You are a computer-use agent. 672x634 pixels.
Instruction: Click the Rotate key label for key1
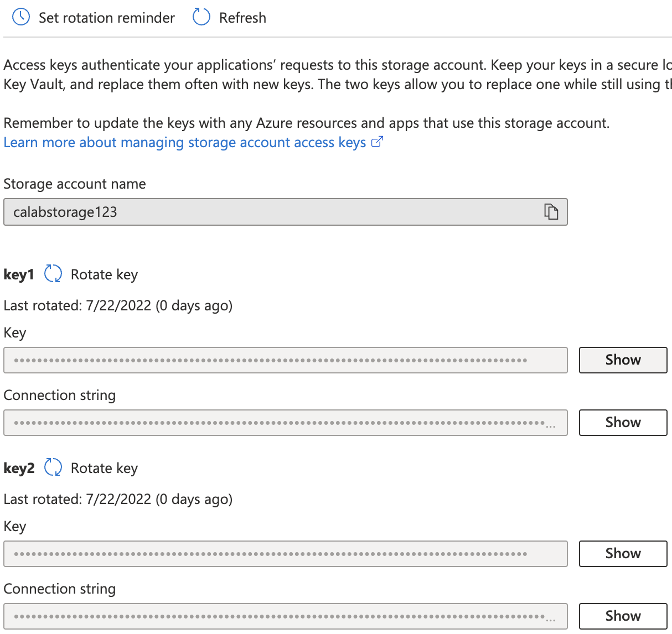(104, 274)
